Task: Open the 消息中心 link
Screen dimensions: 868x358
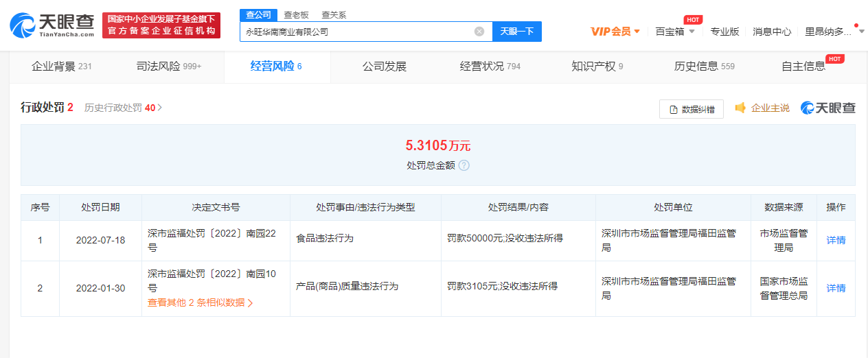Action: [x=772, y=32]
